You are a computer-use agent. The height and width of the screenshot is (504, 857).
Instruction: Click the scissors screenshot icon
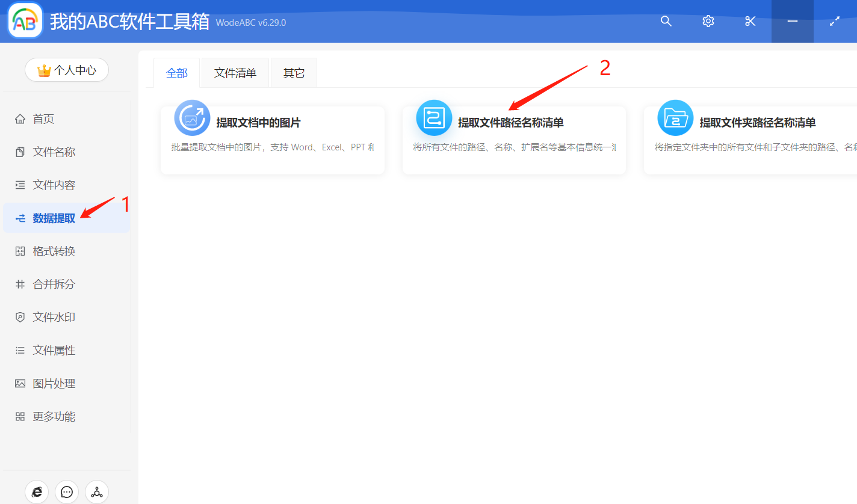click(x=750, y=20)
